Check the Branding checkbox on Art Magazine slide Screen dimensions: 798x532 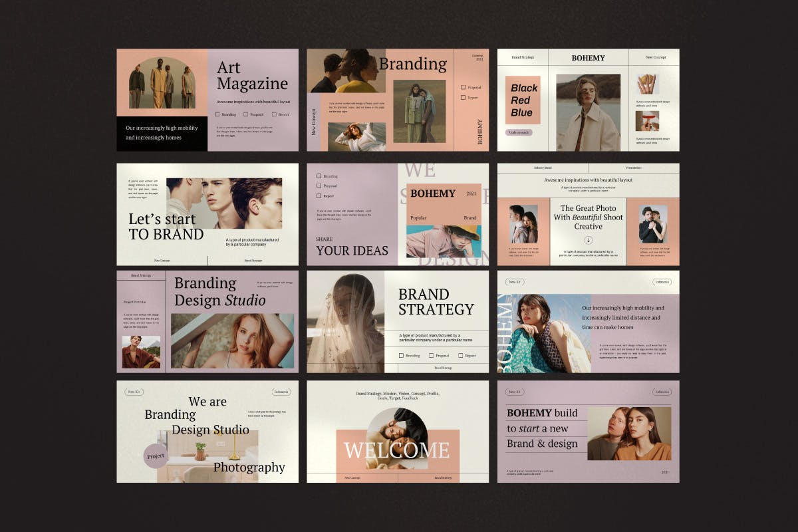[x=218, y=114]
